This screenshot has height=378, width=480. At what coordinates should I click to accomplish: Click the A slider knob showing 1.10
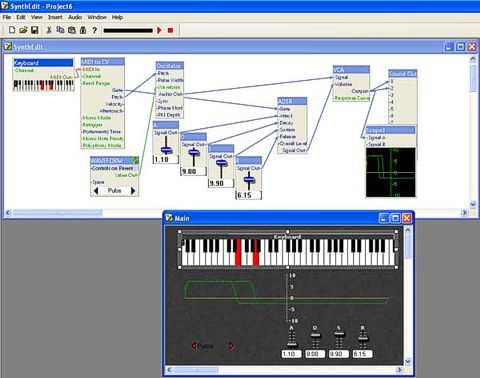click(x=166, y=150)
